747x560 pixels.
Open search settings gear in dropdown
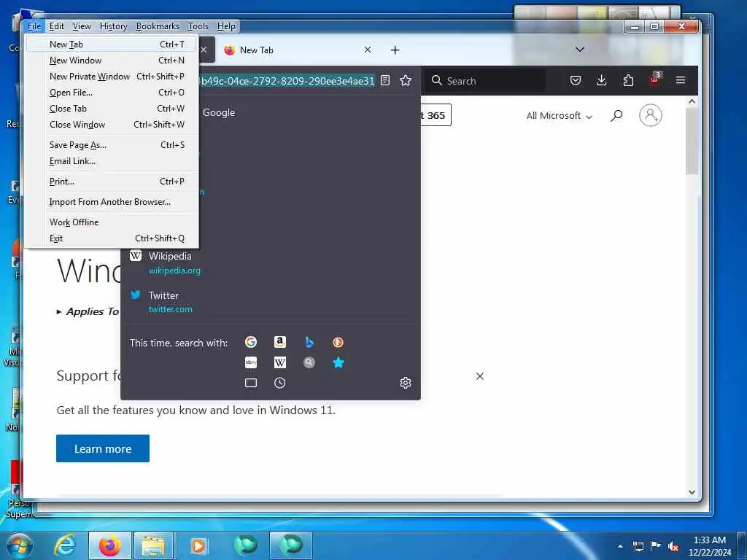(x=406, y=383)
